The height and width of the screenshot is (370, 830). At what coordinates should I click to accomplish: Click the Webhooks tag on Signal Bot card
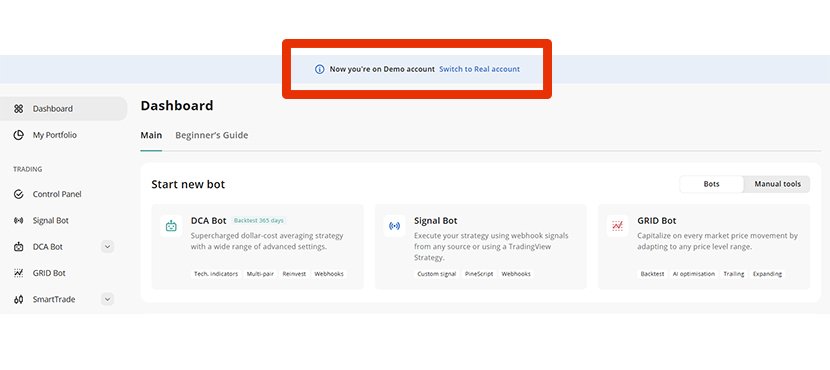pos(516,274)
